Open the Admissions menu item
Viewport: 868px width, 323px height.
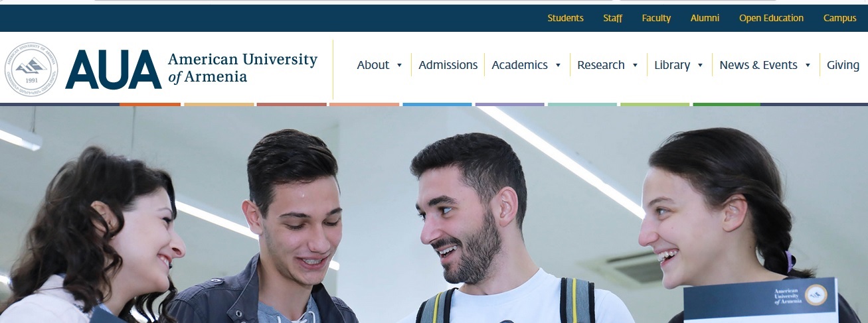448,65
